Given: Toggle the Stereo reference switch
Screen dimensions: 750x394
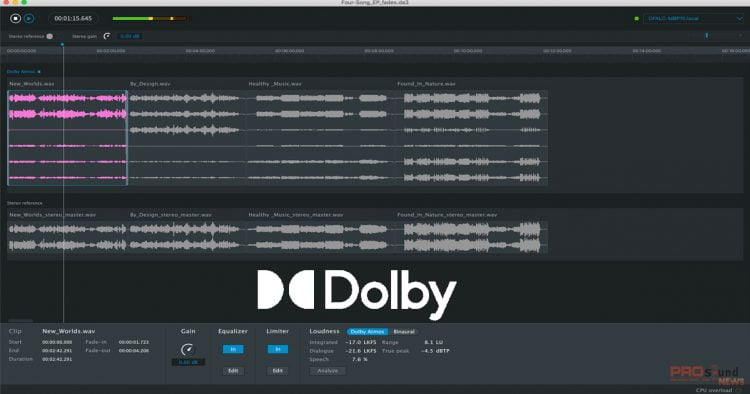Looking at the screenshot, I should click(49, 36).
